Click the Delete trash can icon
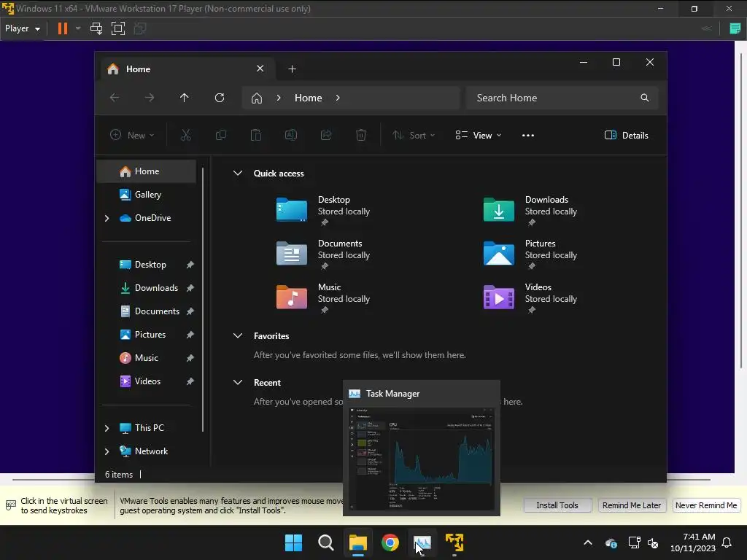 361,135
